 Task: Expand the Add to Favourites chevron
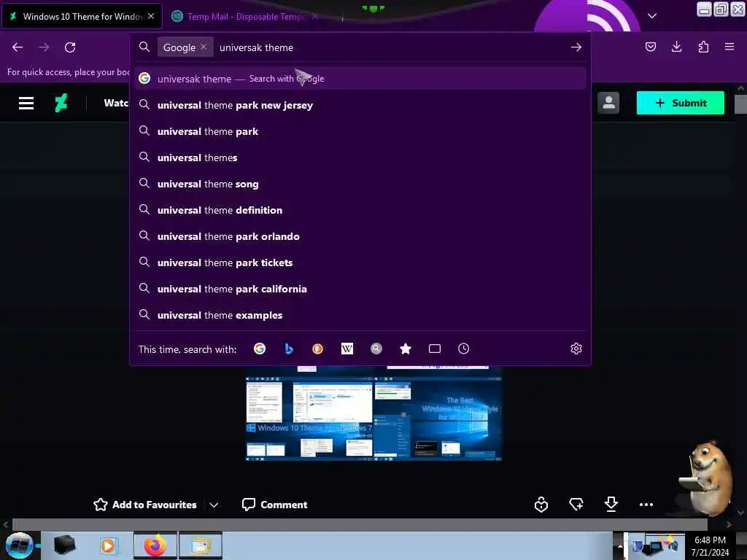(x=214, y=505)
